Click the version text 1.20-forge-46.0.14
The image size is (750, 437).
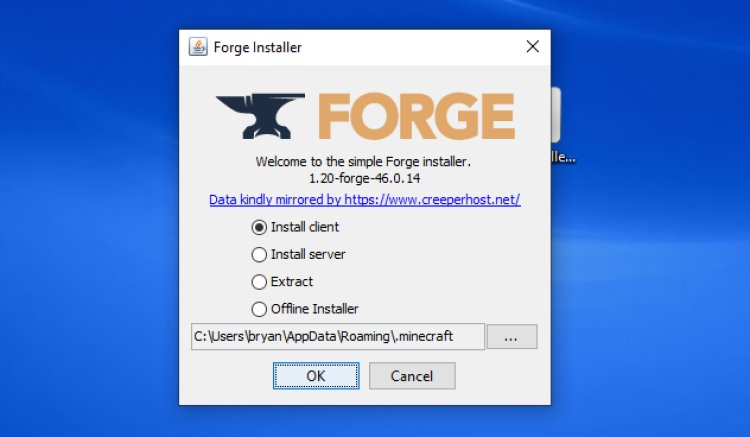click(x=364, y=179)
